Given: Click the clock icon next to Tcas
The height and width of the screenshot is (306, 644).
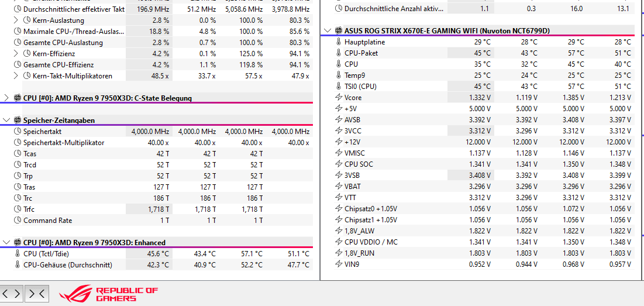Looking at the screenshot, I should pos(17,154).
